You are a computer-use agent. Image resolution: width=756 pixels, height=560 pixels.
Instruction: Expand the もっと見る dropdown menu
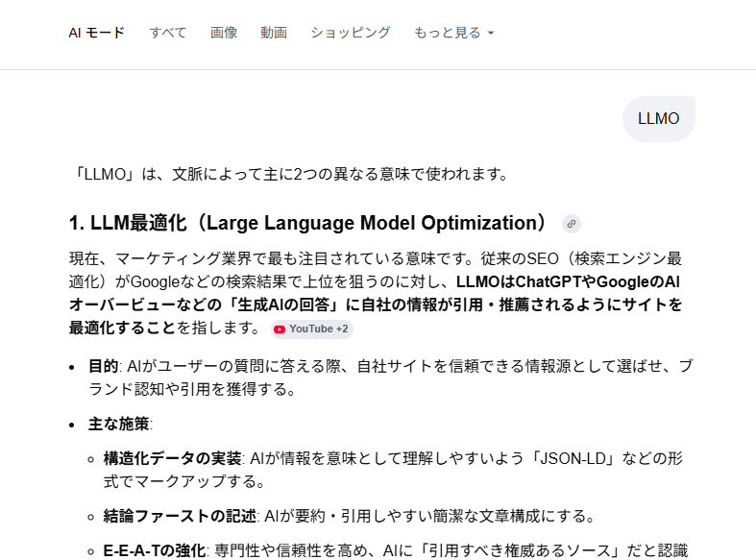[x=453, y=33]
